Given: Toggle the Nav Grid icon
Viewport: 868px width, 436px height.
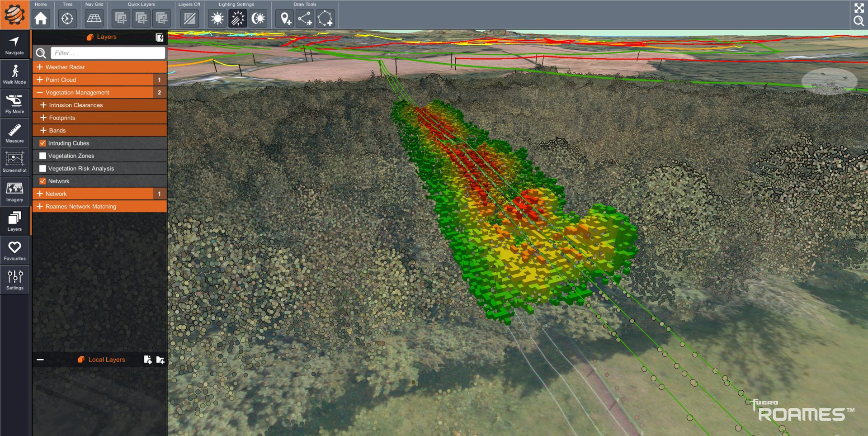Looking at the screenshot, I should 94,18.
